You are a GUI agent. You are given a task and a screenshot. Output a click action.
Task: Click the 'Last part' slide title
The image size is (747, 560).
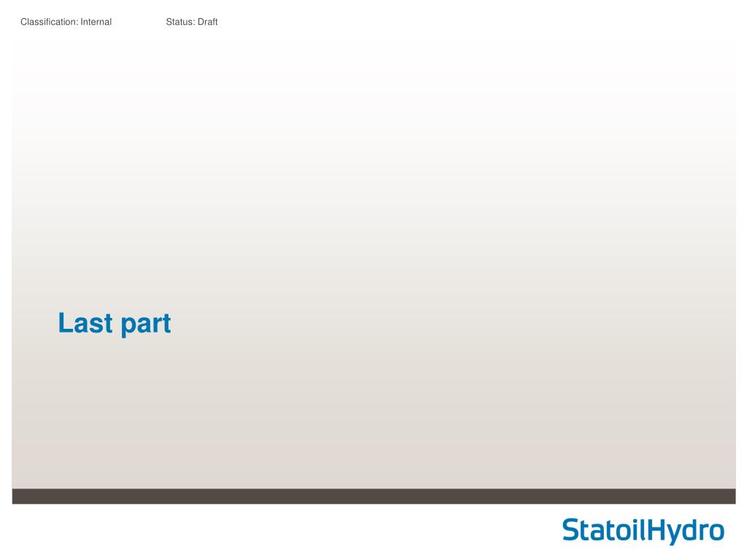115,324
